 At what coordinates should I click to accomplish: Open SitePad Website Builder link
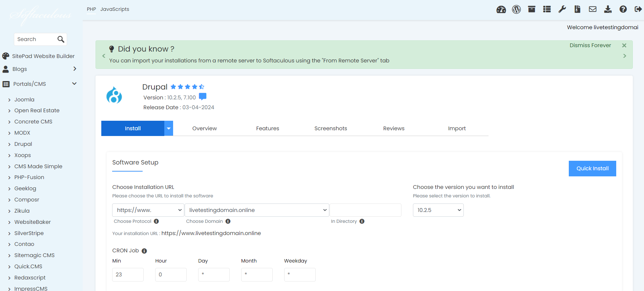click(43, 56)
